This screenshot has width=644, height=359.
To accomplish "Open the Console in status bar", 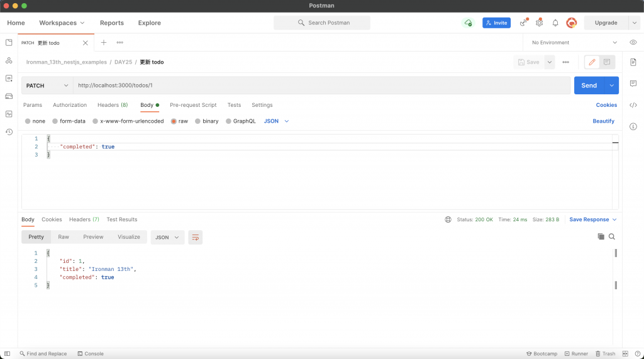I will coord(91,354).
